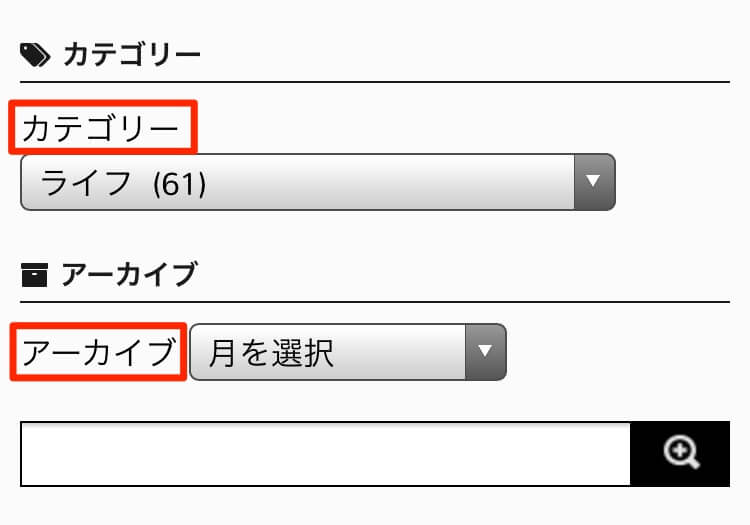Select the bold カテゴリー section heading
The width and height of the screenshot is (750, 525).
(132, 55)
